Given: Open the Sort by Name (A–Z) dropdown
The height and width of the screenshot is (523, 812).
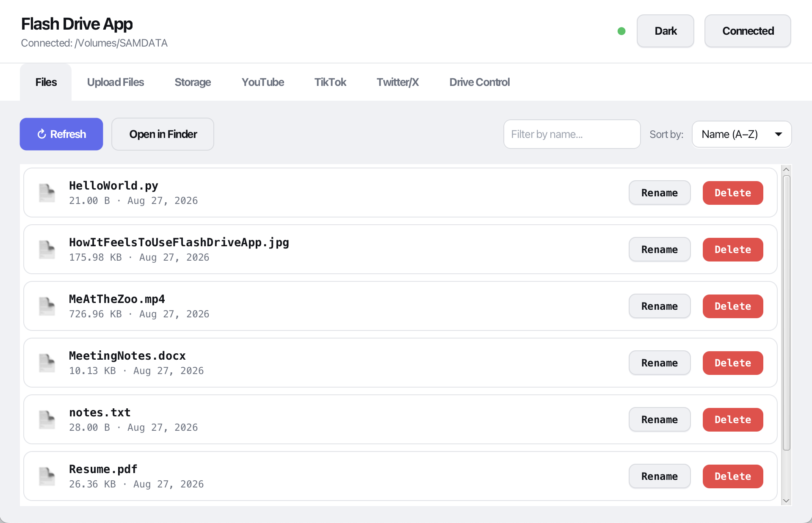Looking at the screenshot, I should coord(742,134).
